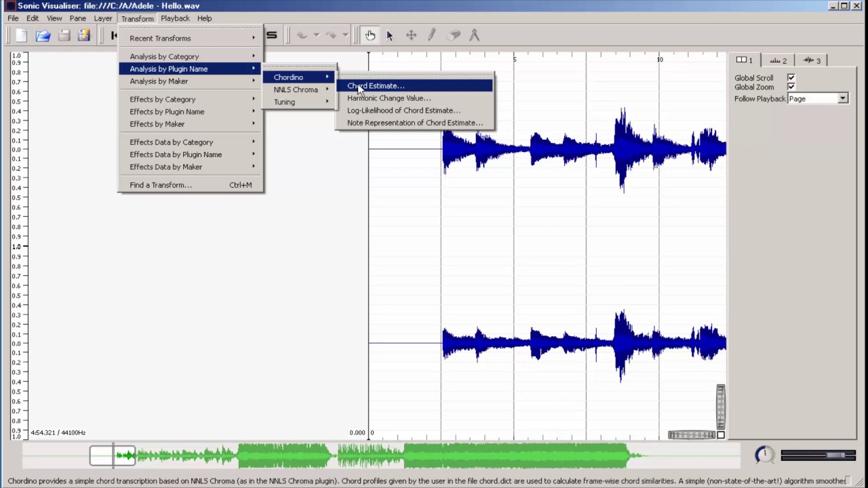Expand the Tuning plugin submenu
868x488 pixels.
tap(300, 102)
